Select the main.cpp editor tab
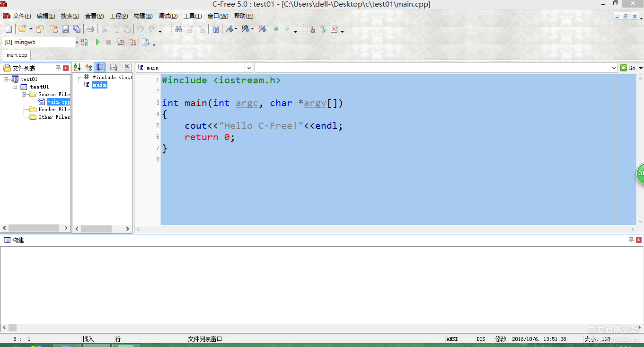644x347 pixels. pyautogui.click(x=17, y=55)
